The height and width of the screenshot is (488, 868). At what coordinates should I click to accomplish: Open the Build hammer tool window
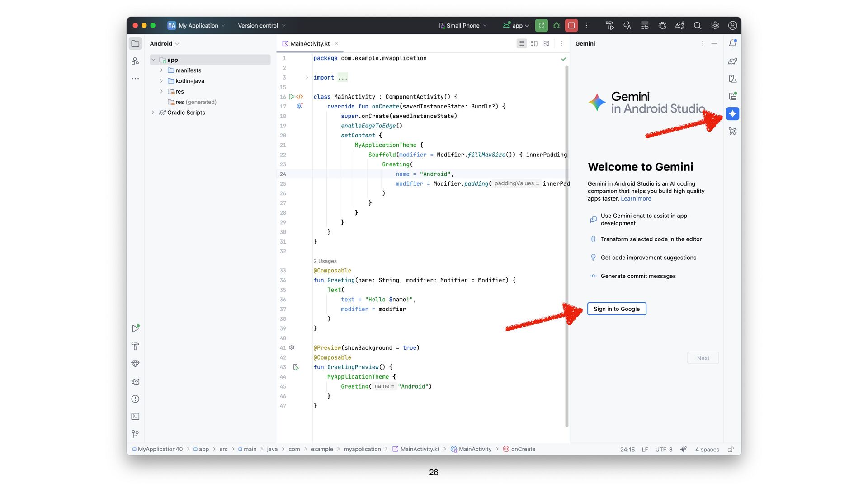(135, 346)
